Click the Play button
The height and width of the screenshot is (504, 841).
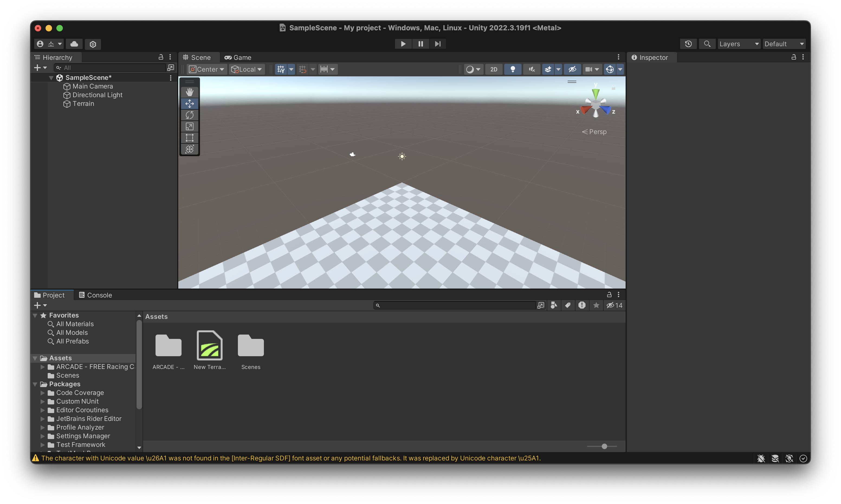(x=403, y=44)
